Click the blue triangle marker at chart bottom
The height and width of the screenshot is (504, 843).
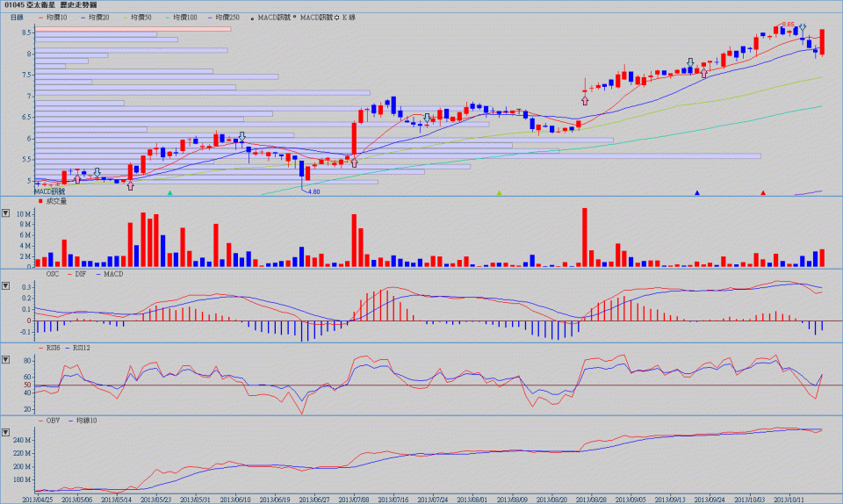(697, 192)
